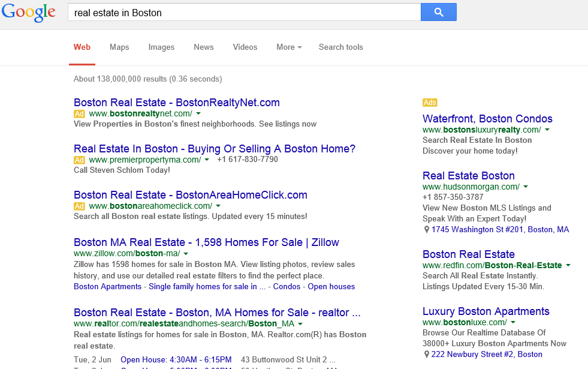Image resolution: width=588 pixels, height=369 pixels.
Task: Click the www.bostonrealtynet.com/ URL text
Action: [x=141, y=113]
